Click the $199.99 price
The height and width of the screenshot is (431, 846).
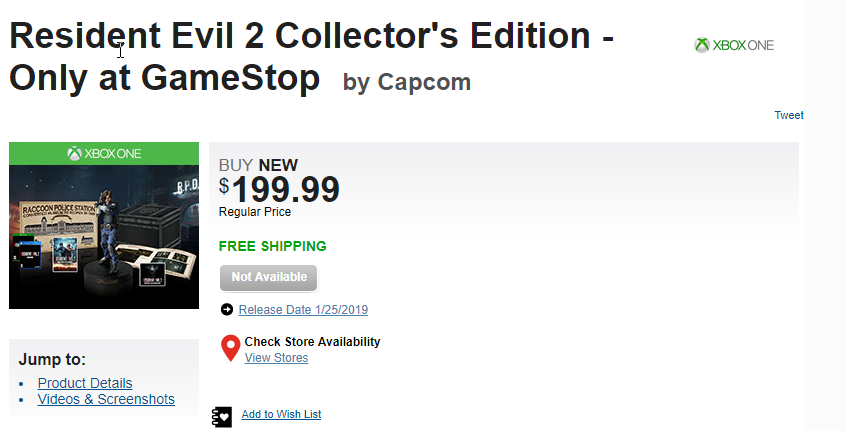coord(279,188)
